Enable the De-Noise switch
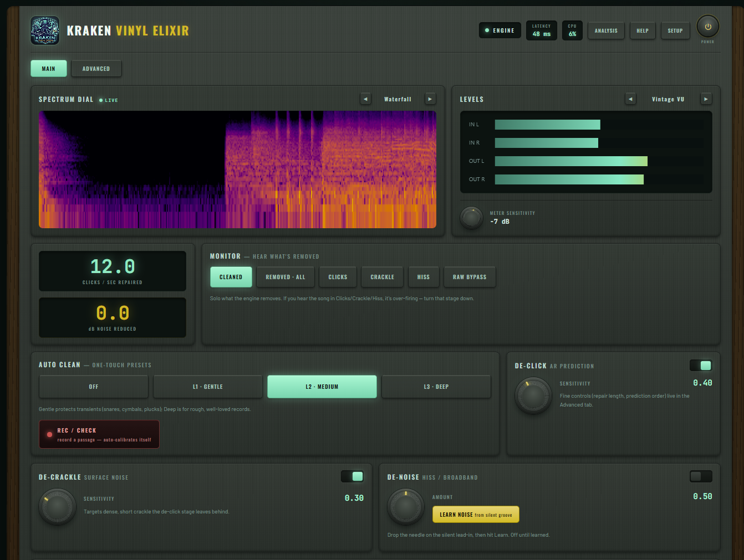The height and width of the screenshot is (560, 744). [701, 476]
